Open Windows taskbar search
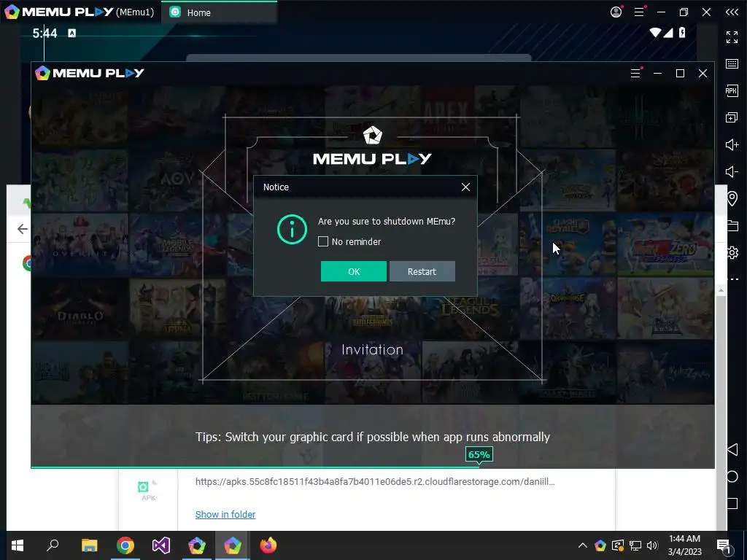 click(53, 545)
